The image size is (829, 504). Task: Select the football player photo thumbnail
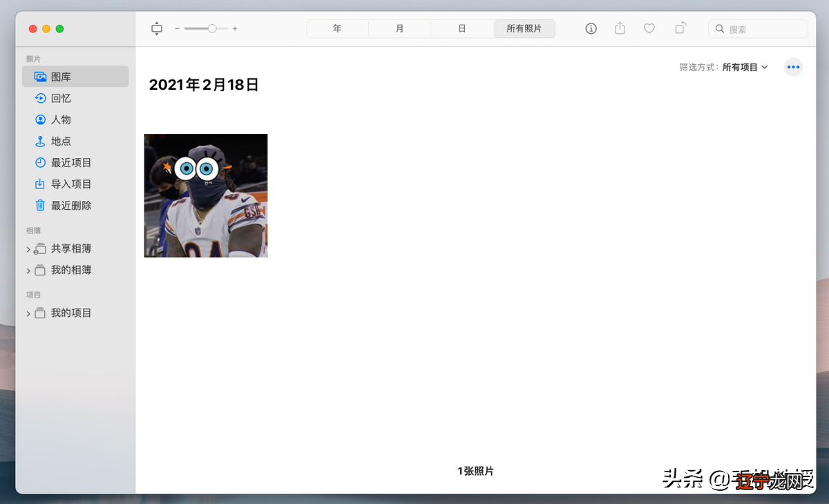pos(205,195)
